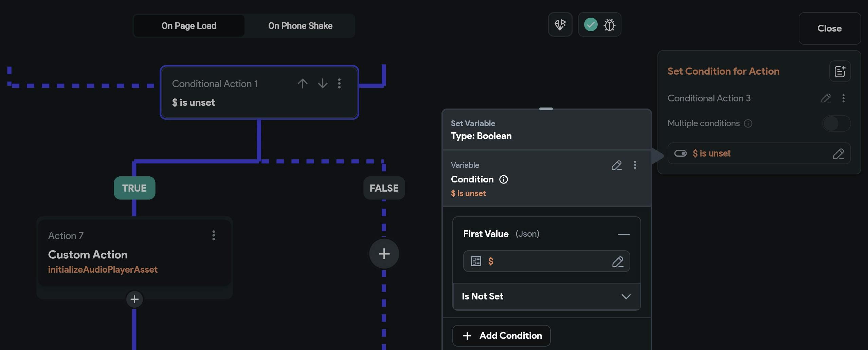868x350 pixels.
Task: Collapse the First Value section
Action: coord(623,234)
